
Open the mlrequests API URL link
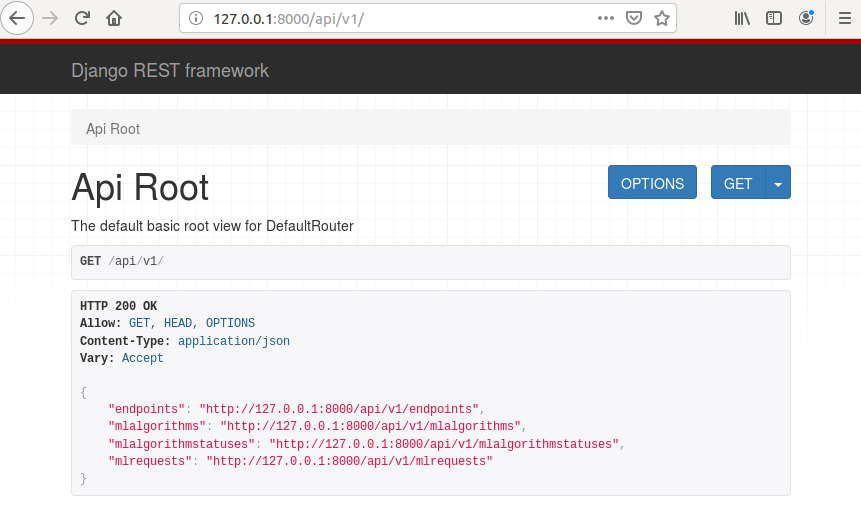(349, 461)
